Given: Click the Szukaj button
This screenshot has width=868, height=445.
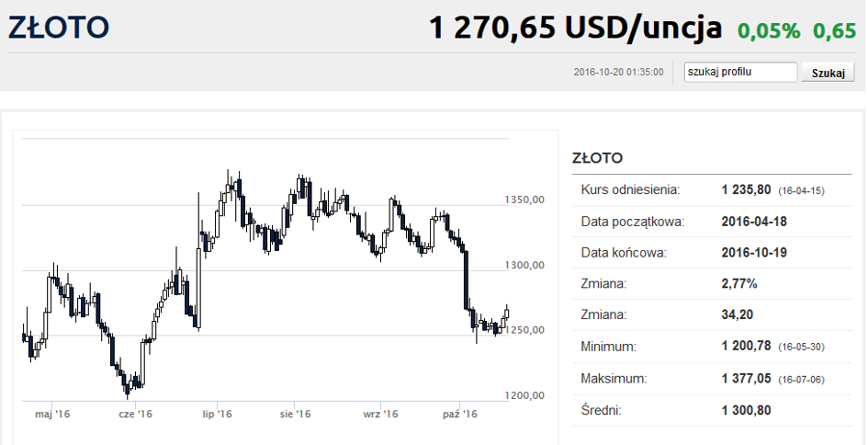Looking at the screenshot, I should click(829, 73).
